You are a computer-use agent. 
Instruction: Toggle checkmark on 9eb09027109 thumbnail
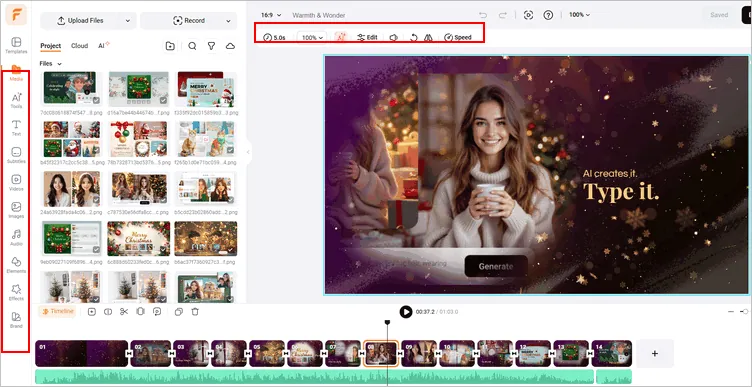pos(96,250)
